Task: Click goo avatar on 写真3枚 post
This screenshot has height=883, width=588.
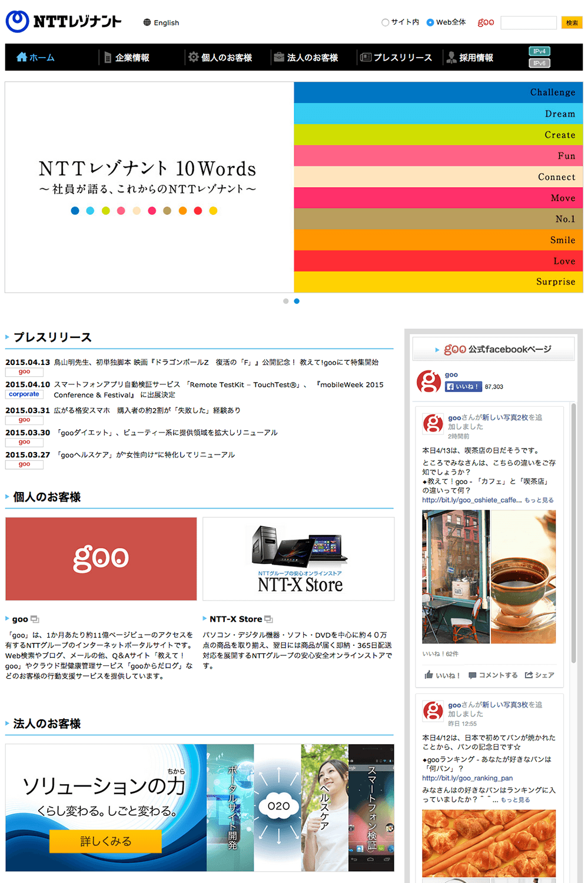Action: coord(433,711)
